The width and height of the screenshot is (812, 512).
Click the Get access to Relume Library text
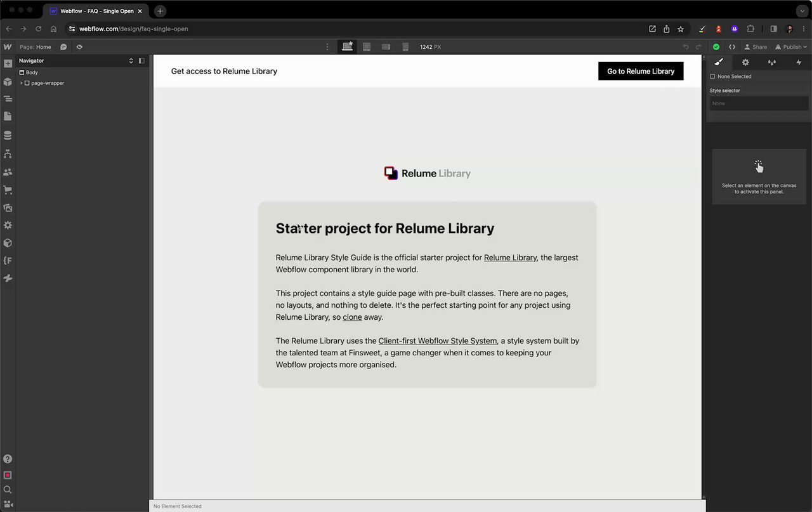point(224,71)
